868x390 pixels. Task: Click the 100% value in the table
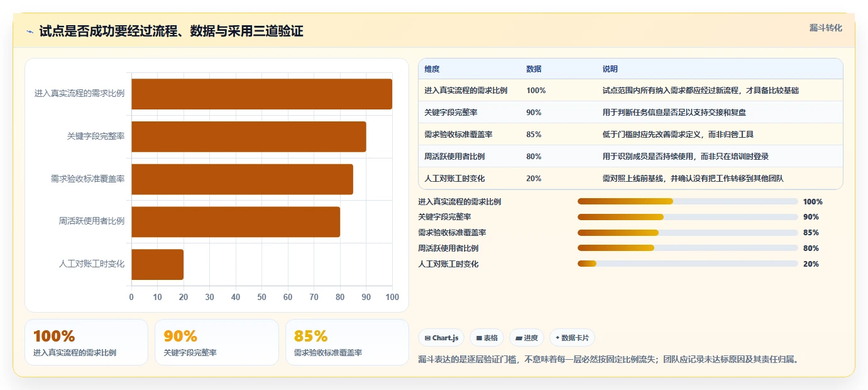click(x=536, y=91)
